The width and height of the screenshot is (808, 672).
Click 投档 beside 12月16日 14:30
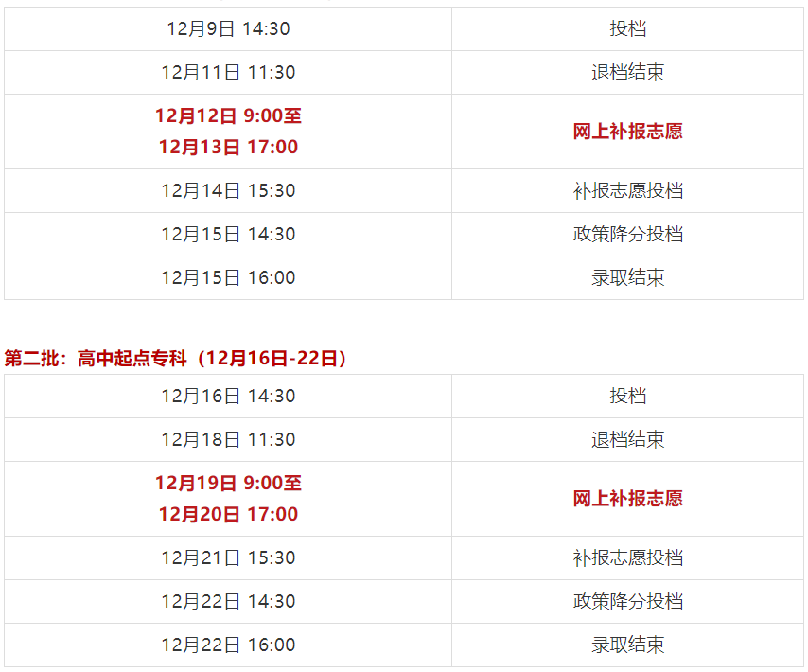627,396
